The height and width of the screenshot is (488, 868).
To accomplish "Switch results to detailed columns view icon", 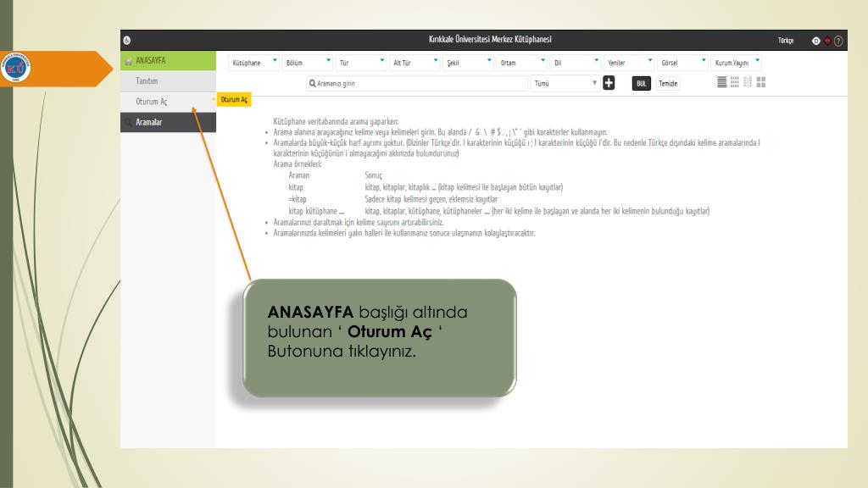I will (748, 82).
